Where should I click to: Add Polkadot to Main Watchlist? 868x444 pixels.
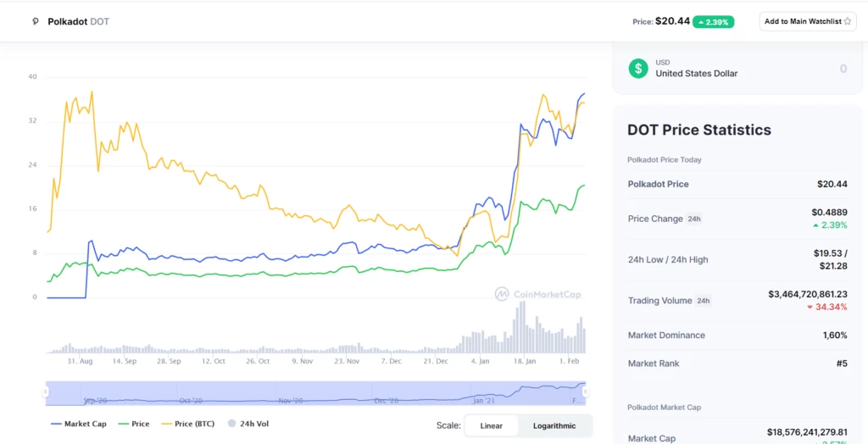[x=808, y=21]
